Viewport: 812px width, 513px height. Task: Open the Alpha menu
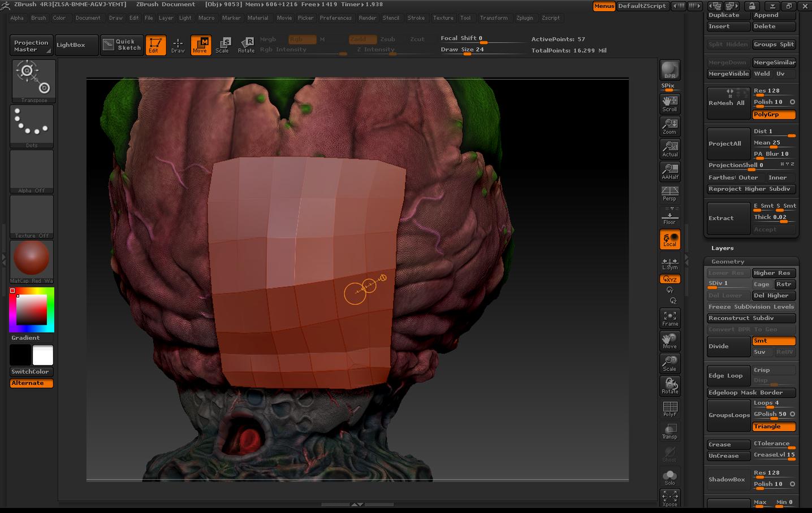click(x=17, y=18)
